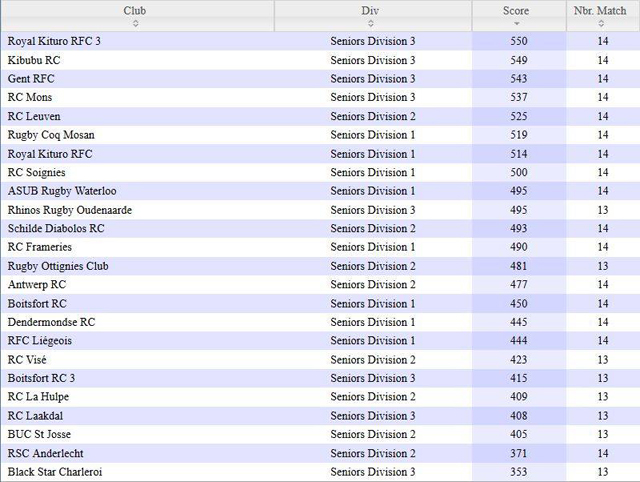Click sort arrows icon under Club

(136, 24)
